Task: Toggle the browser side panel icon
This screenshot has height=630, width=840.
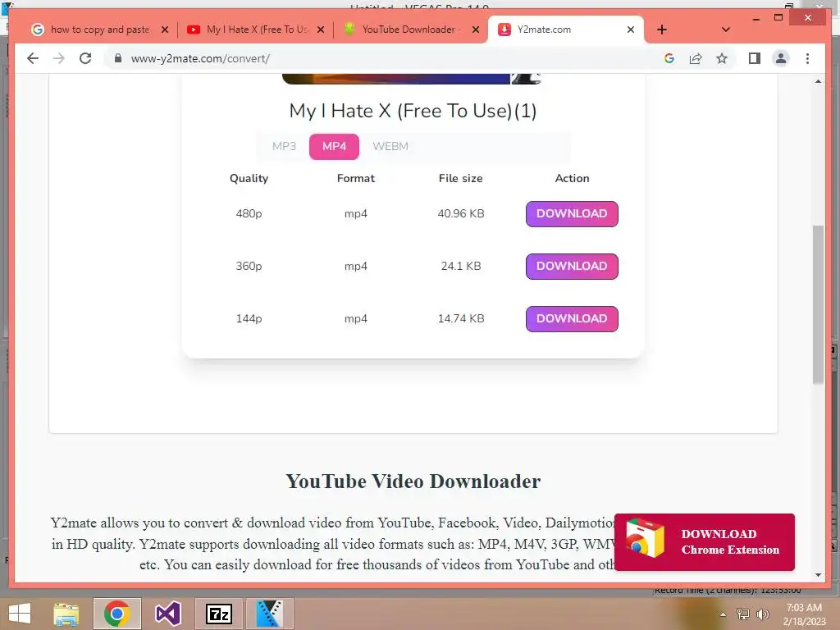Action: point(755,58)
